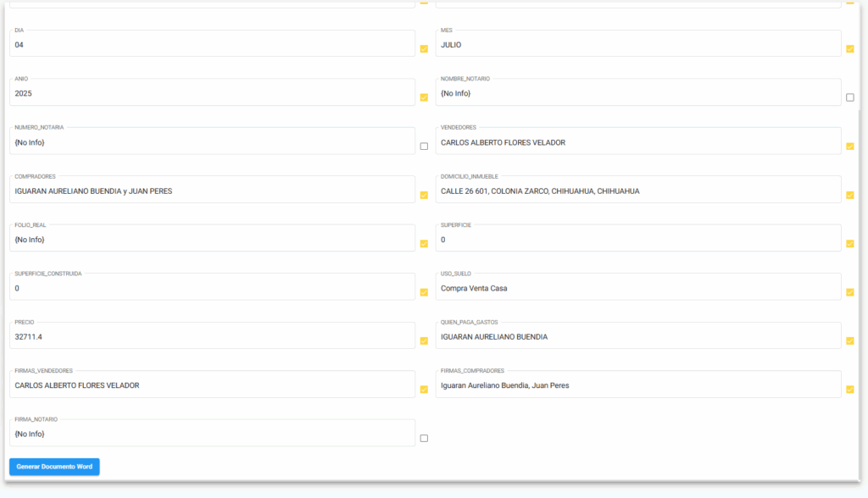
Task: Click the Generar Documento Word button
Action: tap(54, 467)
